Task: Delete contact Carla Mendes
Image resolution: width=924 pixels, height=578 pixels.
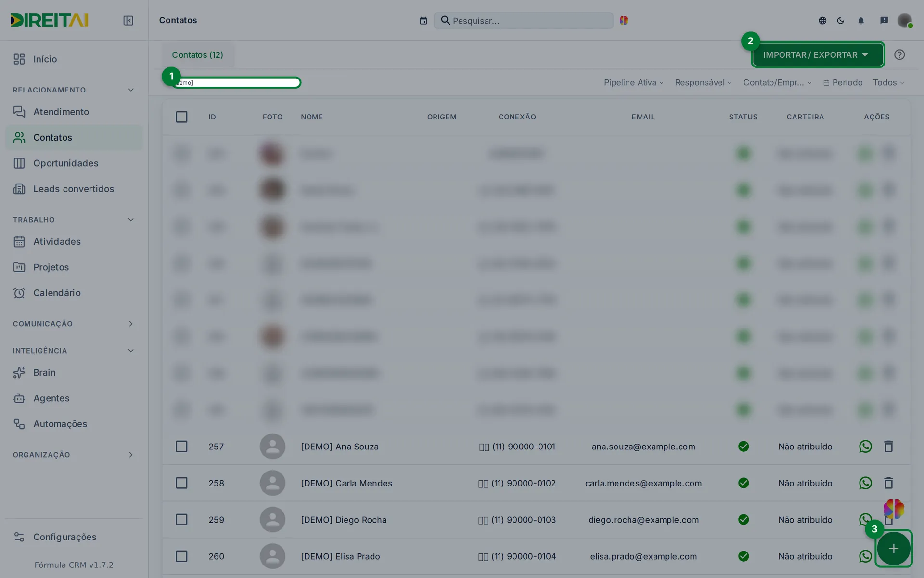Action: (x=888, y=483)
